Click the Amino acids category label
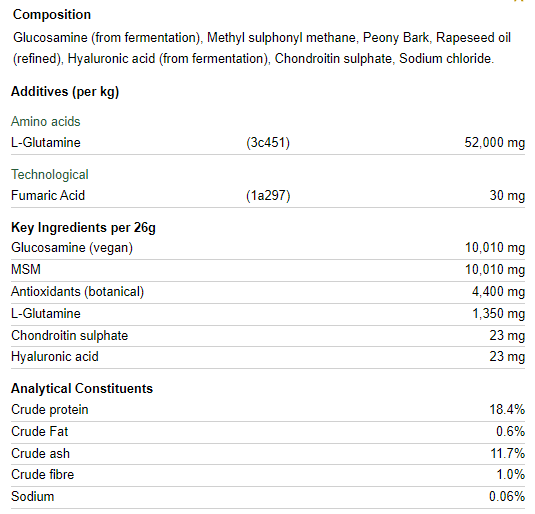Image resolution: width=535 pixels, height=514 pixels. click(45, 122)
